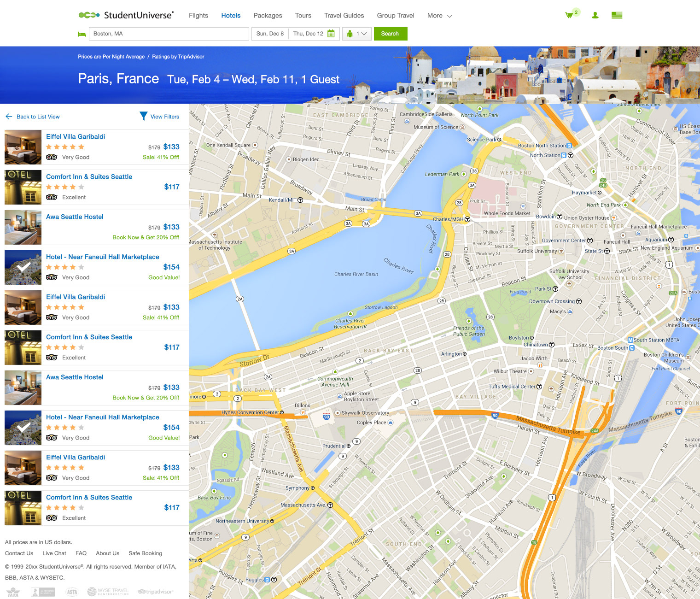The height and width of the screenshot is (599, 700).
Task: Open the Travel Guides tab
Action: tap(344, 16)
